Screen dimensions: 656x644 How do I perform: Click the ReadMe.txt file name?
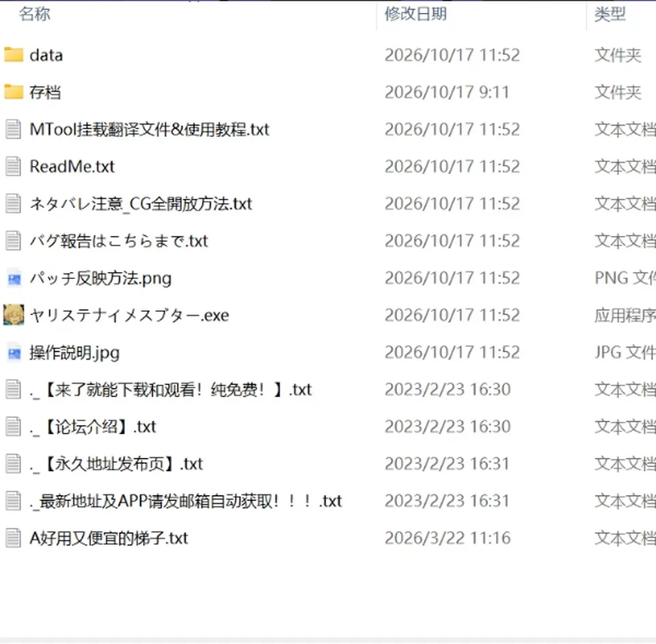(x=72, y=167)
